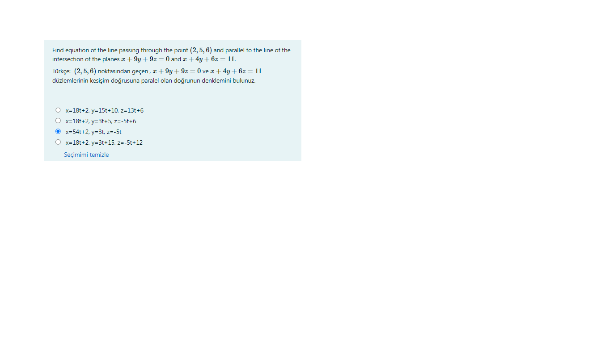Click the Türkçe: label

click(x=62, y=71)
